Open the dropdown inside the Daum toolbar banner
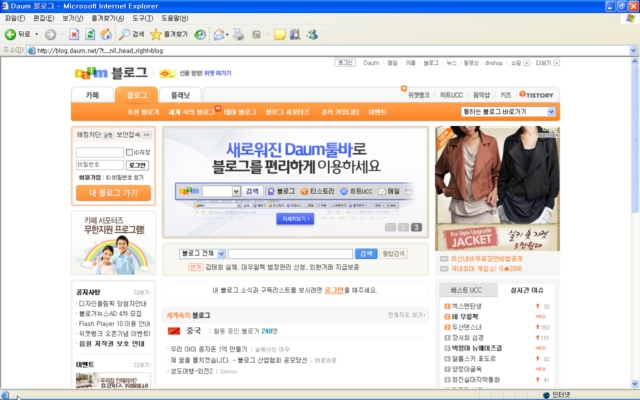This screenshot has width=640, height=400. tap(236, 191)
